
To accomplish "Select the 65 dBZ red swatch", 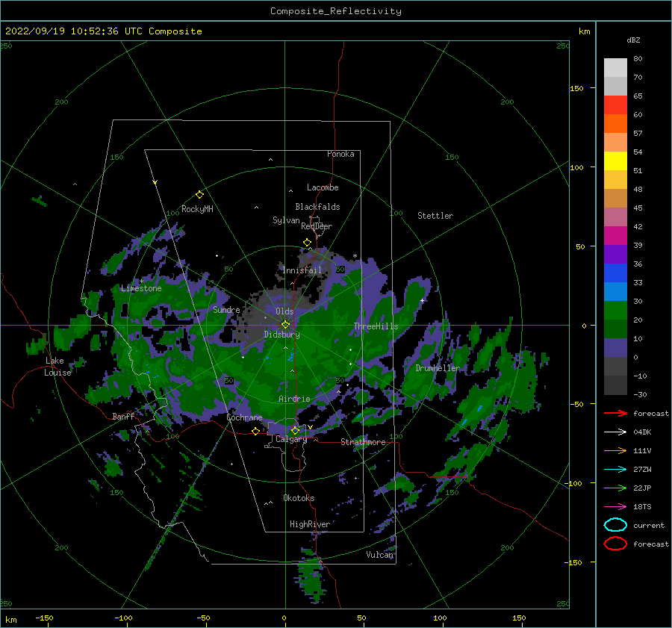I will 615,105.
